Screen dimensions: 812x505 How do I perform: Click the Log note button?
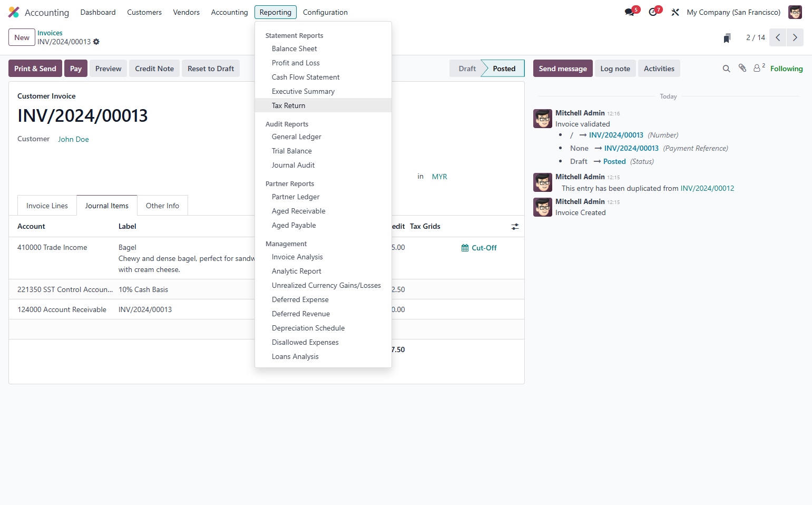(x=615, y=69)
